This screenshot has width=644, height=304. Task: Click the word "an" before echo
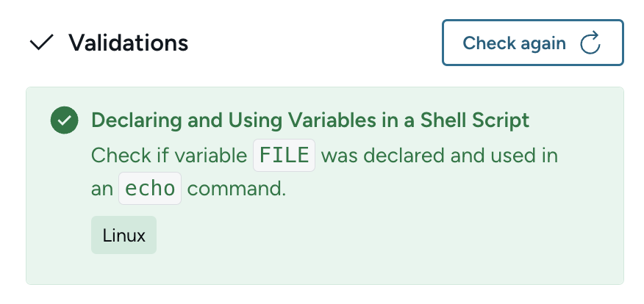click(x=101, y=189)
